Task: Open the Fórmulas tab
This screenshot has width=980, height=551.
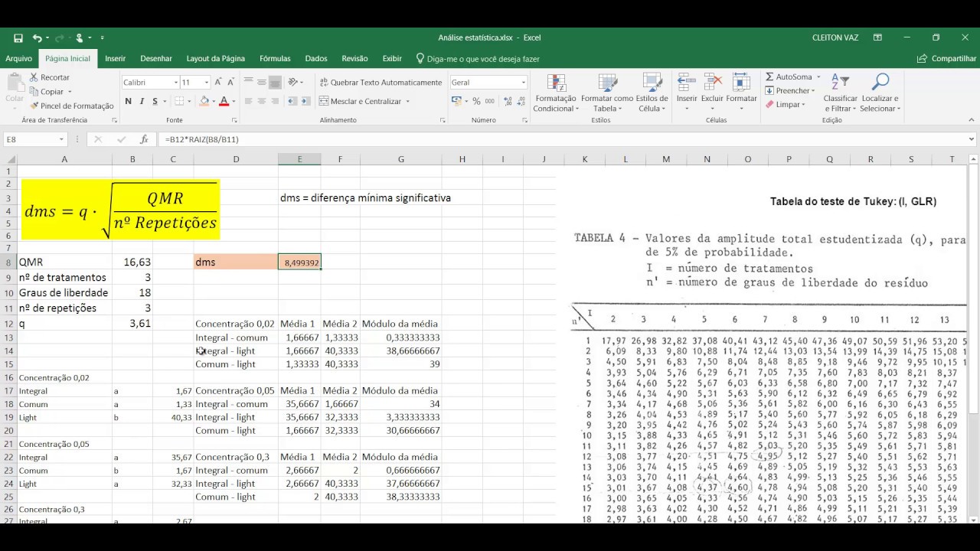Action: click(275, 58)
